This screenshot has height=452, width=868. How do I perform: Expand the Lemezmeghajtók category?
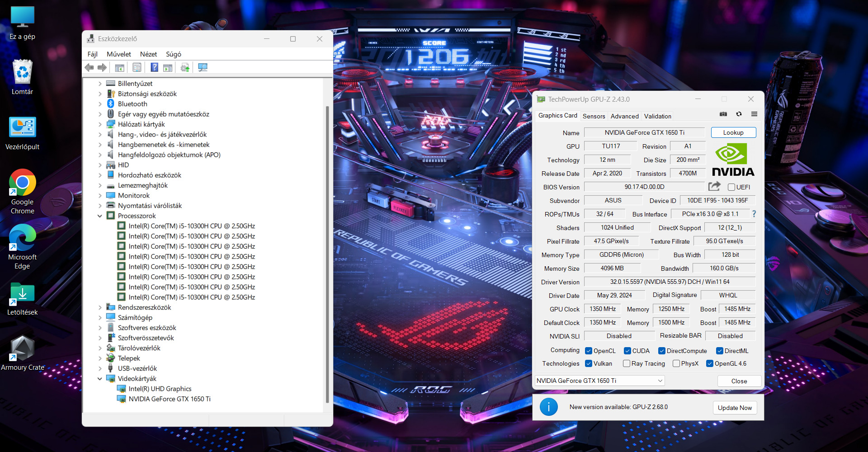point(100,185)
